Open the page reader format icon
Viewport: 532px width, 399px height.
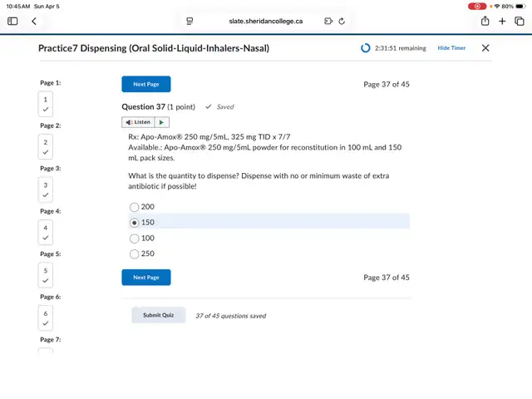190,21
